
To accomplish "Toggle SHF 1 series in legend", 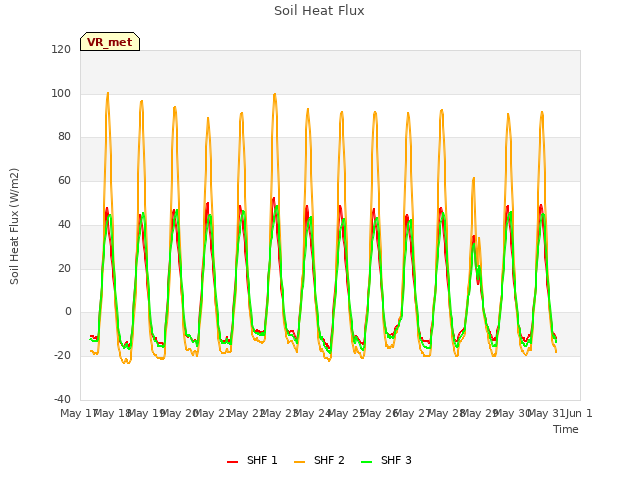I will 252,460.
